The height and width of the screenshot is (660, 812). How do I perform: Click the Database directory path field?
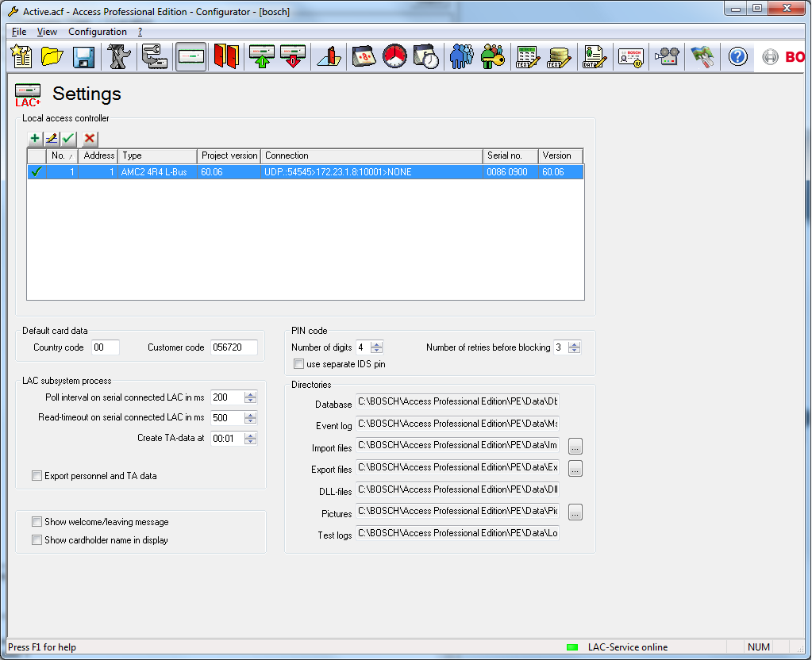457,401
